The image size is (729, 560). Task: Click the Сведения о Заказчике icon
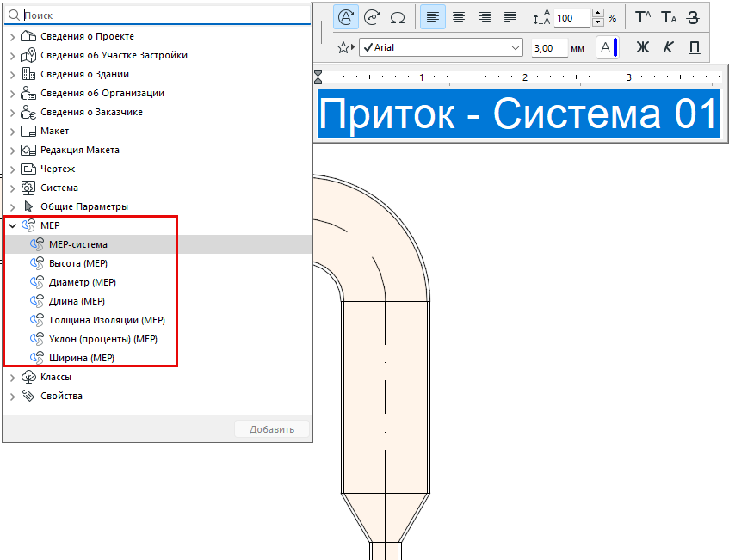tap(28, 112)
